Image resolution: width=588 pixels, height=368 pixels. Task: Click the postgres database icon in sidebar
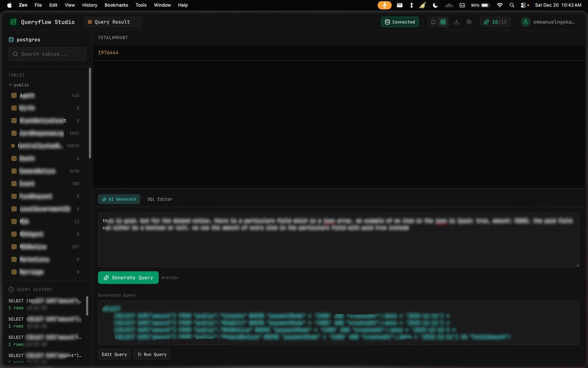click(x=11, y=40)
